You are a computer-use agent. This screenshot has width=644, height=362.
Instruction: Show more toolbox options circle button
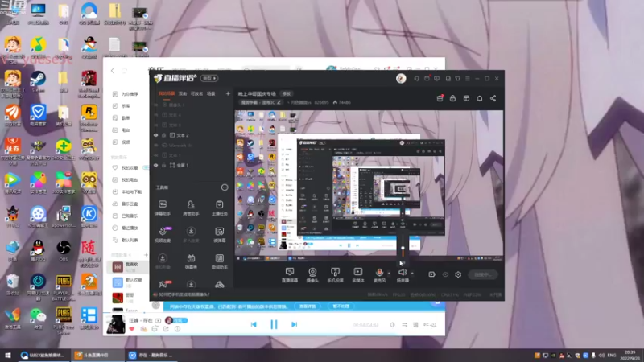[x=225, y=187]
